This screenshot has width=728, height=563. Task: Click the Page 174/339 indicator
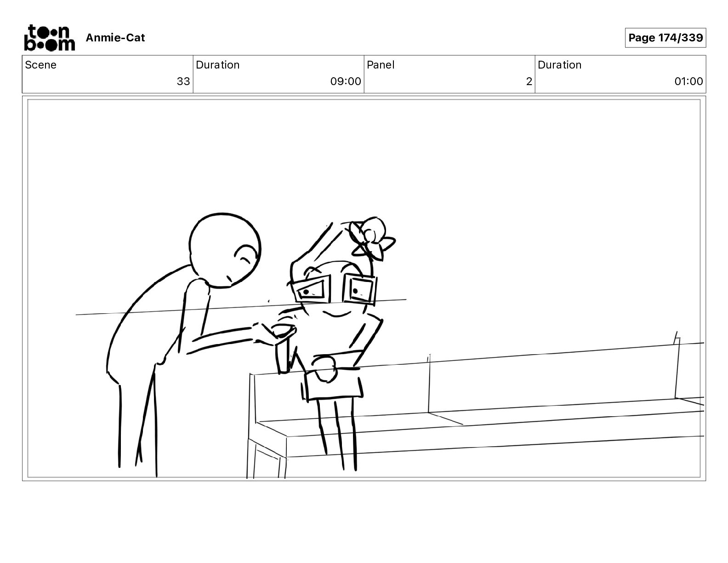coord(665,38)
